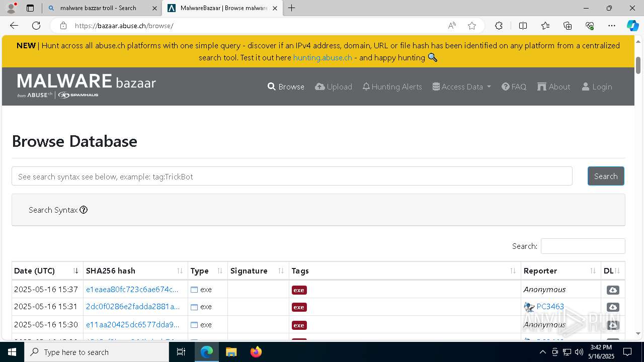Viewport: 644px width, 362px height.
Task: Follow the hunting.abuse.ch link
Action: tap(323, 57)
